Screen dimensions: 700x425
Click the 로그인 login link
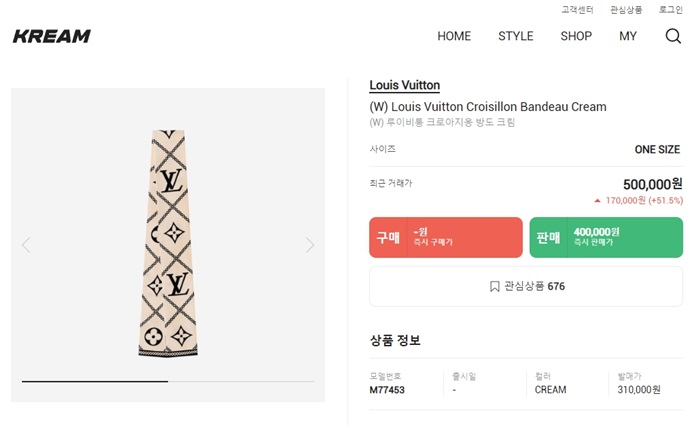click(671, 10)
